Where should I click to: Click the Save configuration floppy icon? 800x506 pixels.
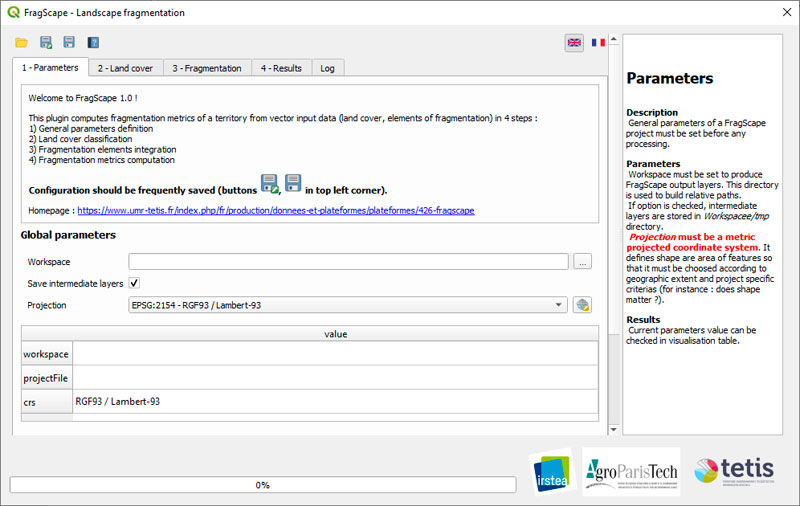pyautogui.click(x=69, y=42)
